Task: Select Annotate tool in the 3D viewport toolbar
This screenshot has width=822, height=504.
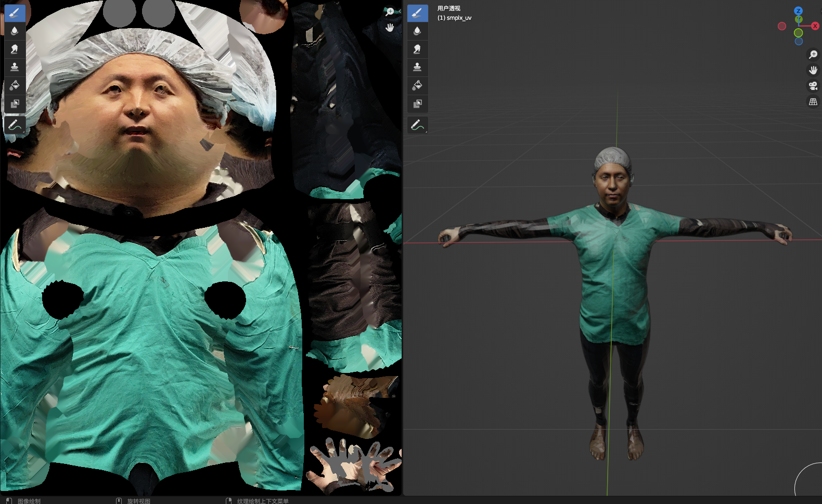Action: pos(417,125)
